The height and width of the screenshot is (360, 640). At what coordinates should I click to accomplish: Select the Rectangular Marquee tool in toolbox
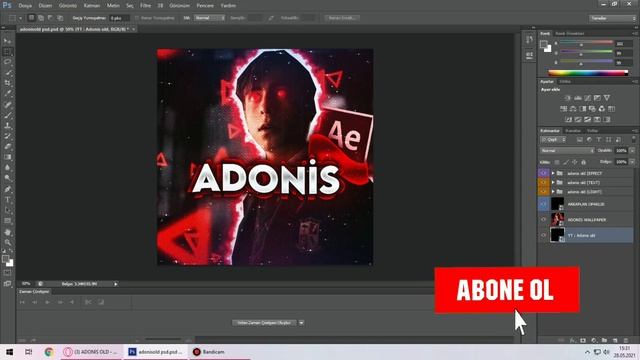pyautogui.click(x=7, y=52)
